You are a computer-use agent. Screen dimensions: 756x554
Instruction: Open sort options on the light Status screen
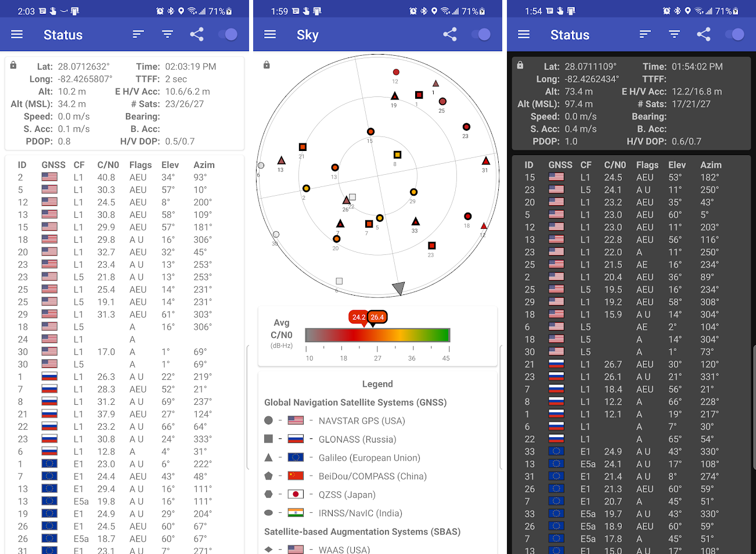coord(138,34)
